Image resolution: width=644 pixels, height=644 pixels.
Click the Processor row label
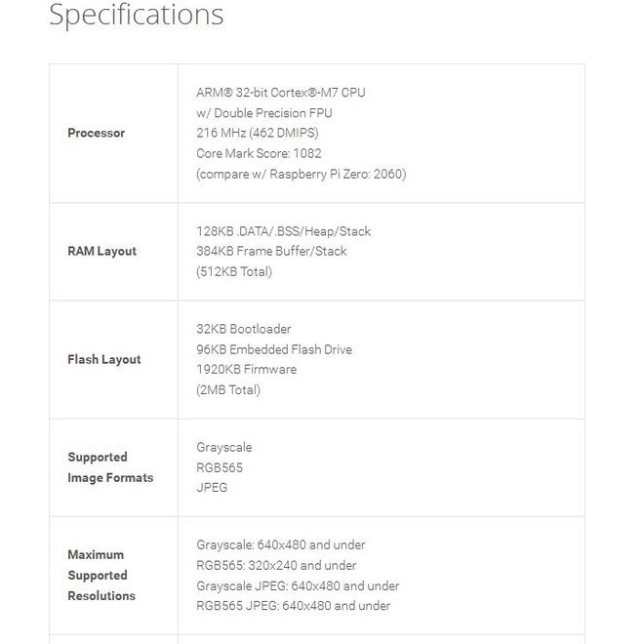coord(96,133)
